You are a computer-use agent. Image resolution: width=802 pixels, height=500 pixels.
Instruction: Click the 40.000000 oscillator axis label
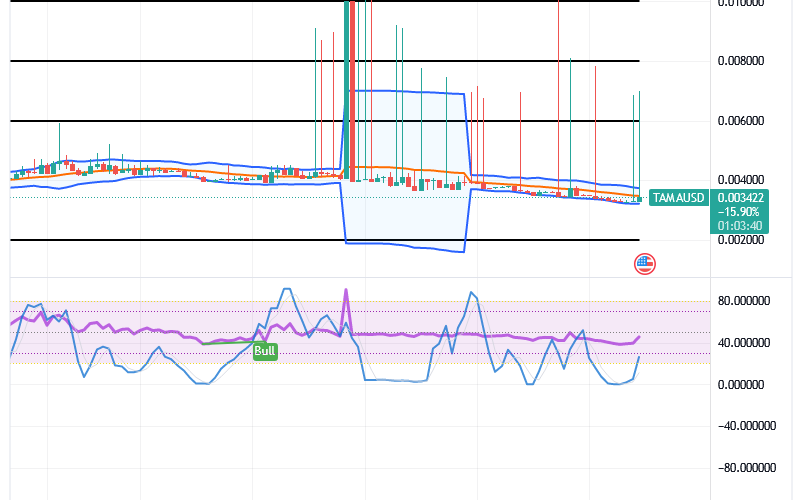(744, 343)
